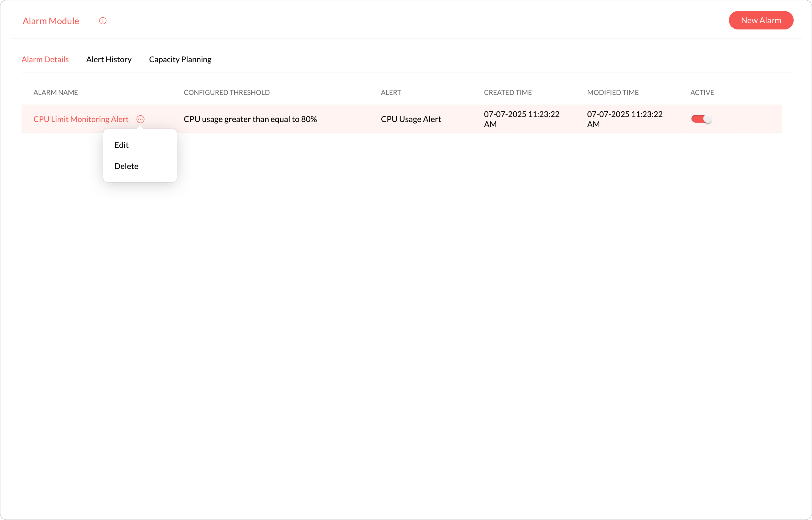Click the ALERT column header
This screenshot has height=520, width=812.
point(391,93)
